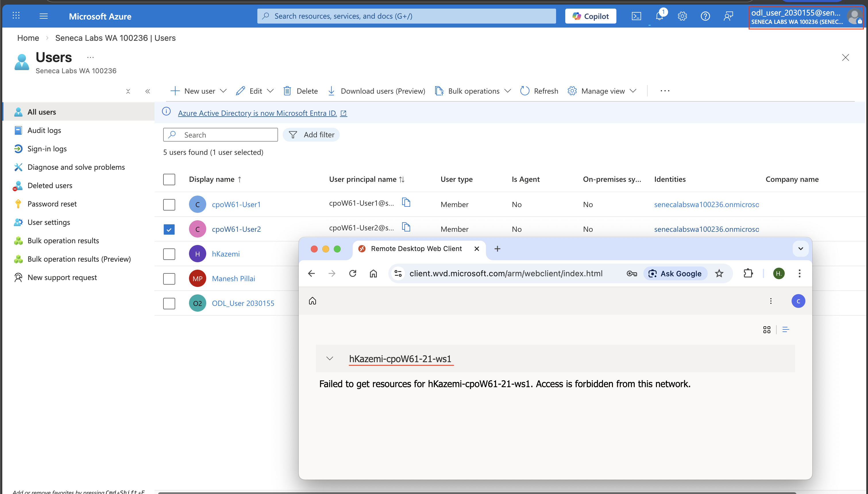Close the Users blade

[x=845, y=57]
